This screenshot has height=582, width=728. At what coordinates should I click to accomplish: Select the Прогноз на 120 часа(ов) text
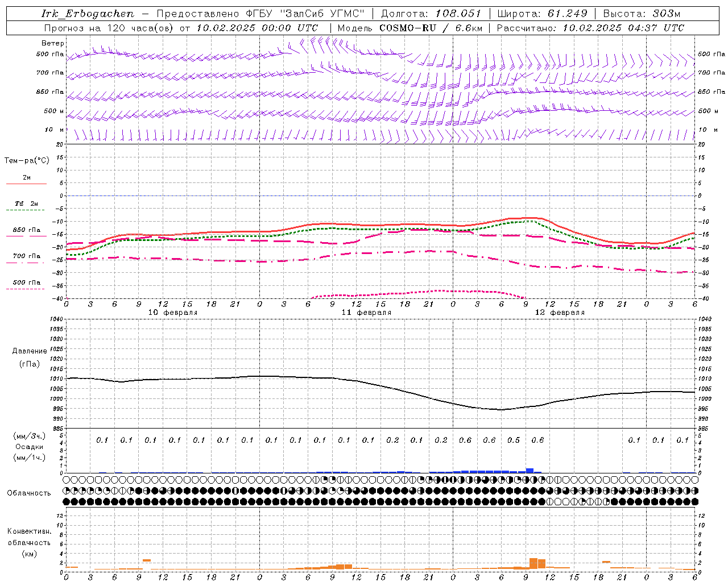(109, 28)
